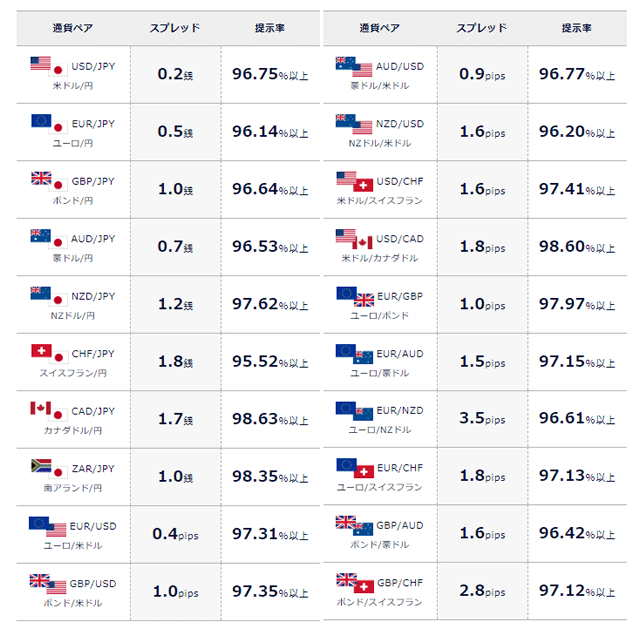Image resolution: width=640 pixels, height=629 pixels.
Task: Click the 97.41% rate for USD/CHF
Action: (577, 189)
